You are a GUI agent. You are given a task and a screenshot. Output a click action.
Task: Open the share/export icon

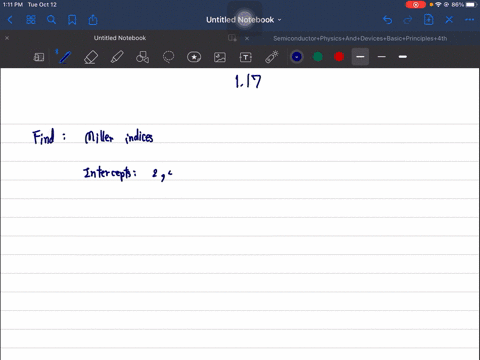coord(93,20)
